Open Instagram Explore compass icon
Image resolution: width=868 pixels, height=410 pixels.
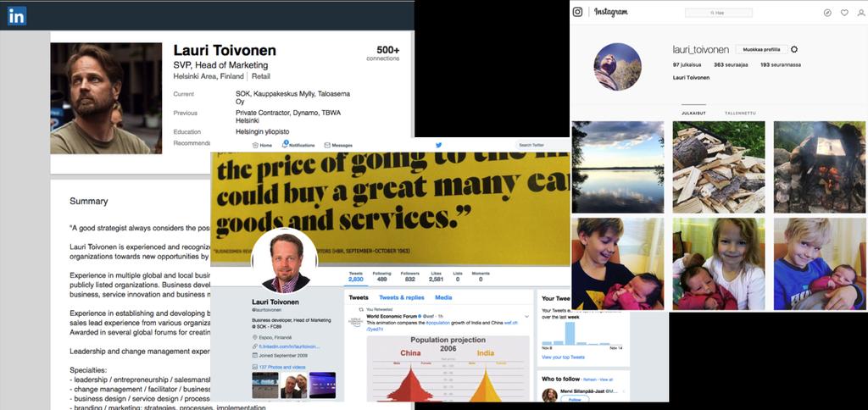827,12
